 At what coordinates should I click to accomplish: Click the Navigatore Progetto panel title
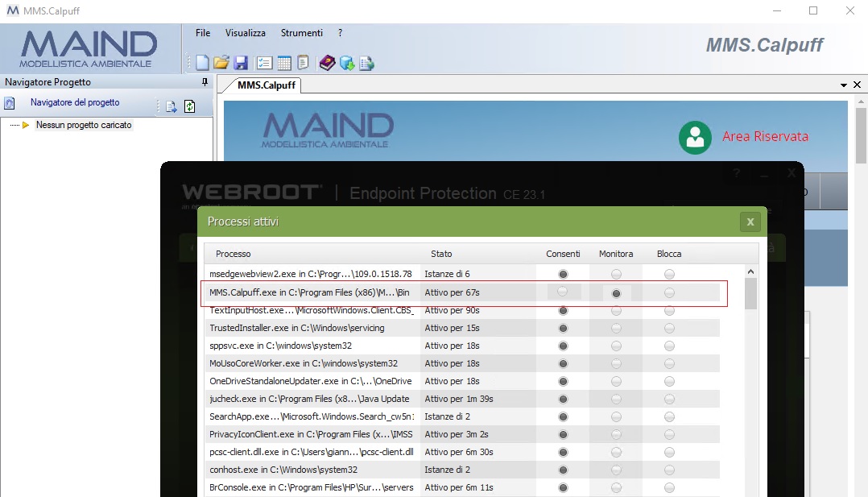pos(48,82)
